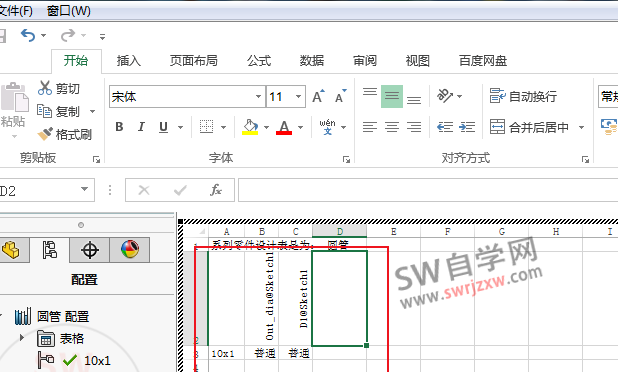Open 对齐方式 group dialog launcher
Image resolution: width=618 pixels, height=372 pixels.
(585, 159)
